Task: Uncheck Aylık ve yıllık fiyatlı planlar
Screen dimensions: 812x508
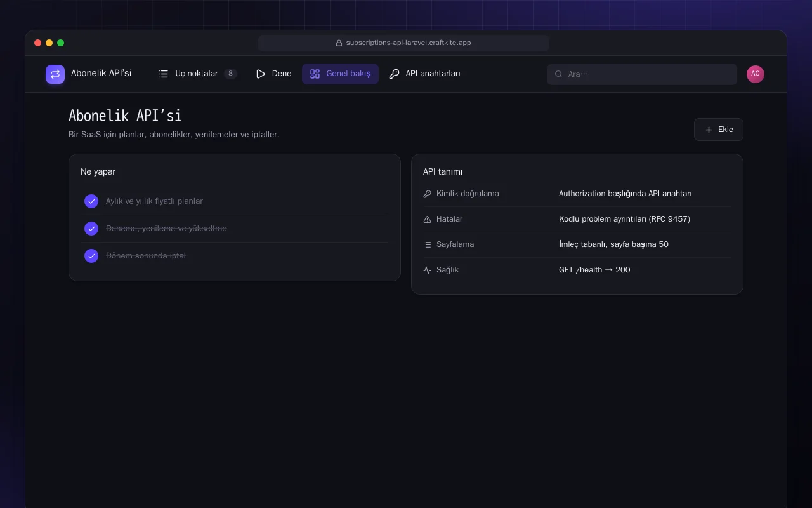Action: point(91,201)
